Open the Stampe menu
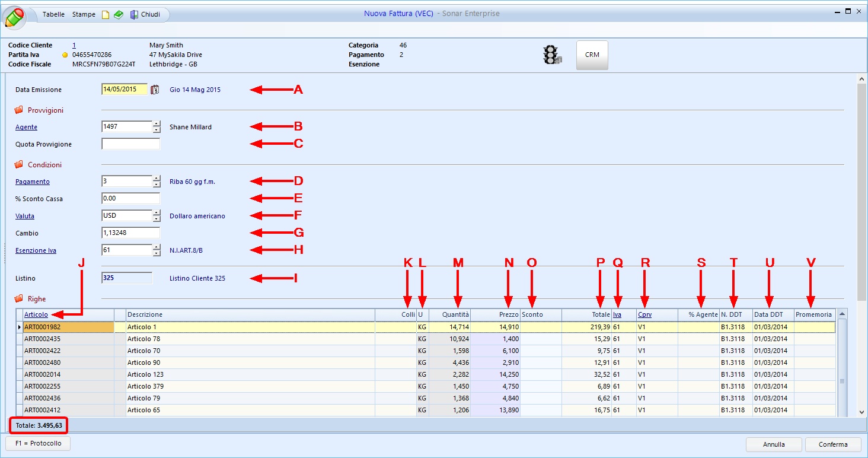The image size is (868, 458). coord(84,14)
